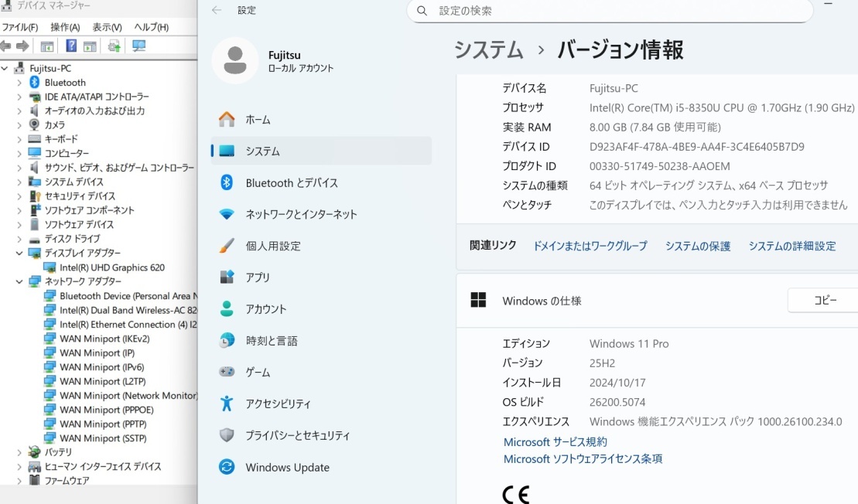Open the 表示 menu in Device Manager
The image size is (858, 504).
[x=106, y=26]
